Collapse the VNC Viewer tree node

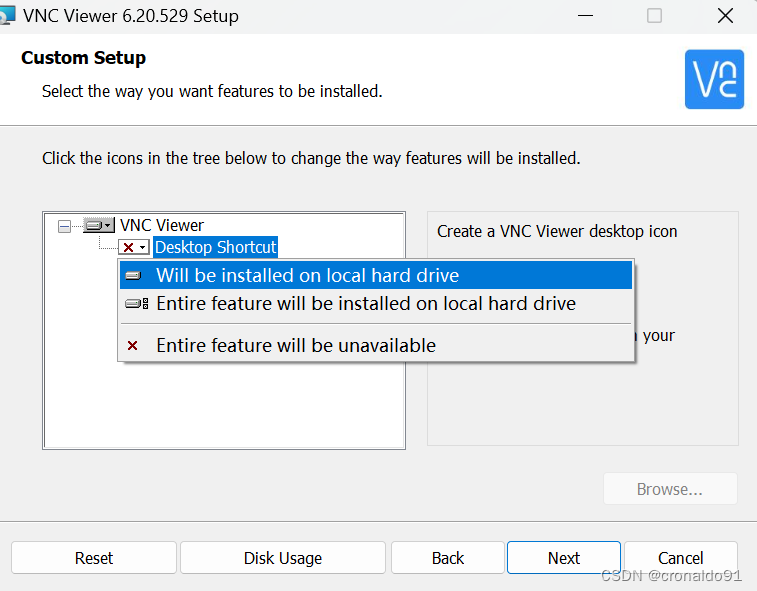64,226
